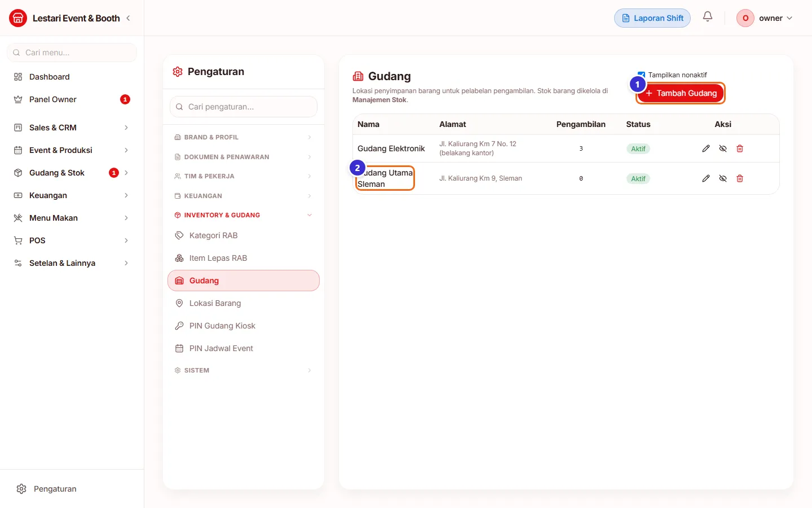Open Pengaturan at sidebar bottom
The height and width of the screenshot is (508, 812).
[72, 489]
